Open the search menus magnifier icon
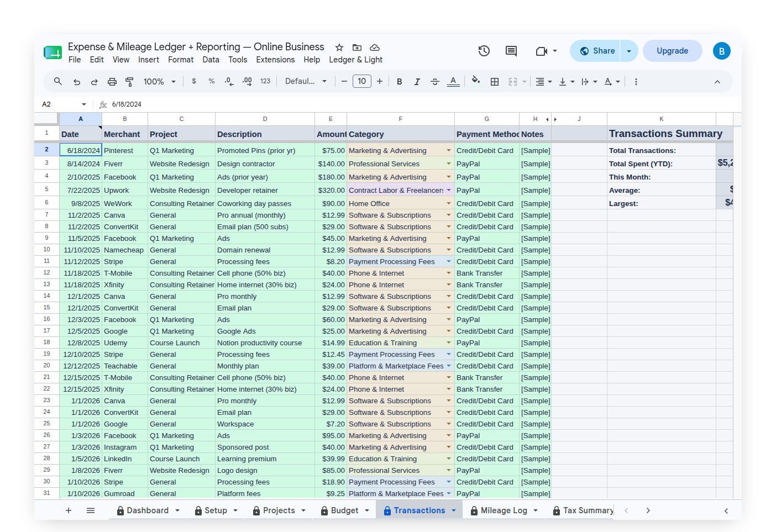This screenshot has width=776, height=532. 57,82
